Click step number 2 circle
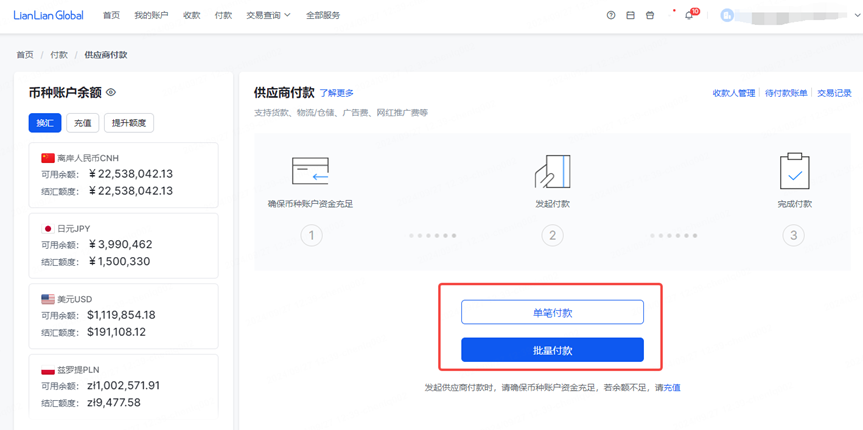Viewport: 863px width, 430px height. (x=552, y=236)
